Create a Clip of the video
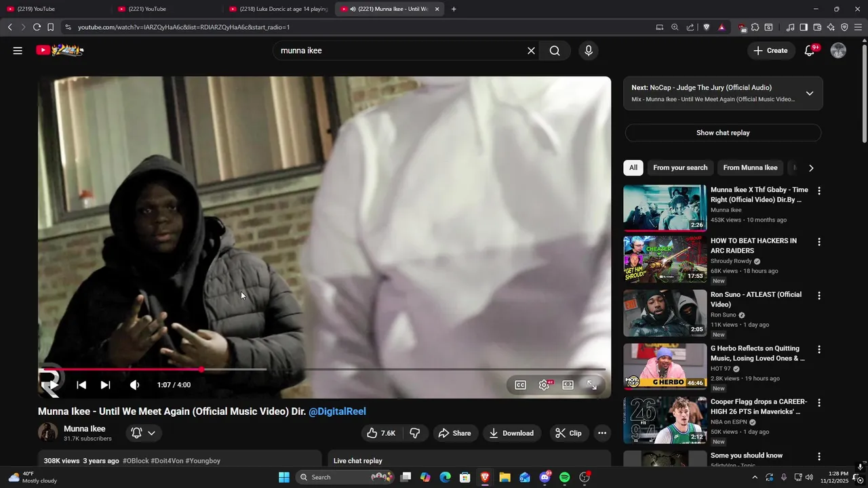Screen dimensions: 868x488 coord(568,433)
